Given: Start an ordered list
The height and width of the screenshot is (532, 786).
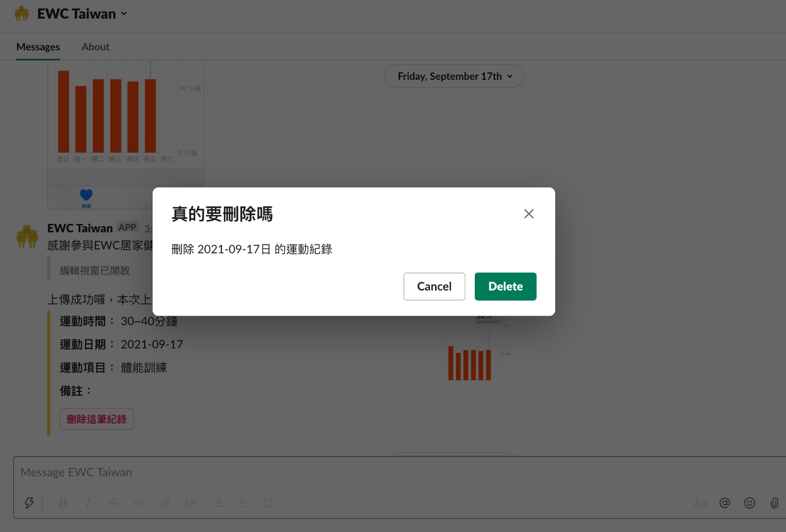Looking at the screenshot, I should 191,503.
